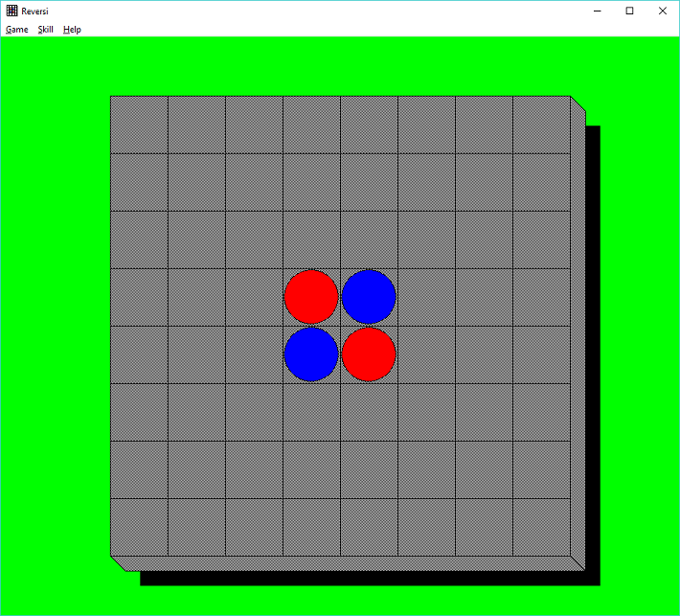Place a piece directly right of lower red disc
This screenshot has width=680, height=616.
tap(427, 354)
